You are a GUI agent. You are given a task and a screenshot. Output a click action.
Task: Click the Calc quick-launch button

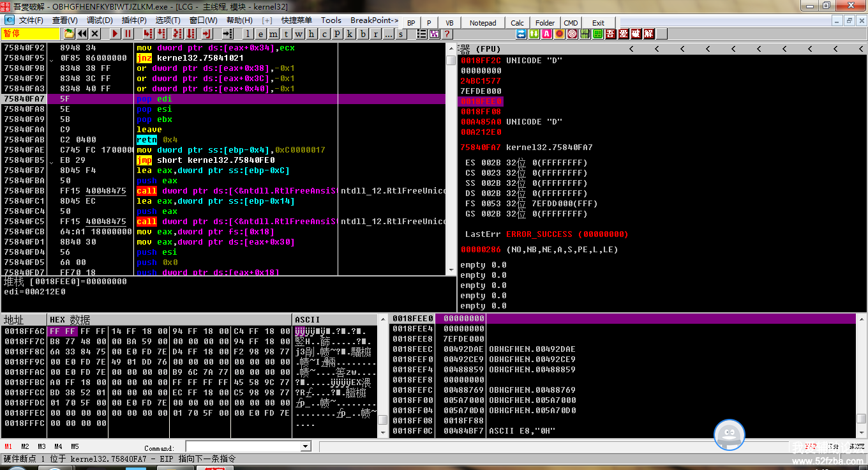click(517, 23)
